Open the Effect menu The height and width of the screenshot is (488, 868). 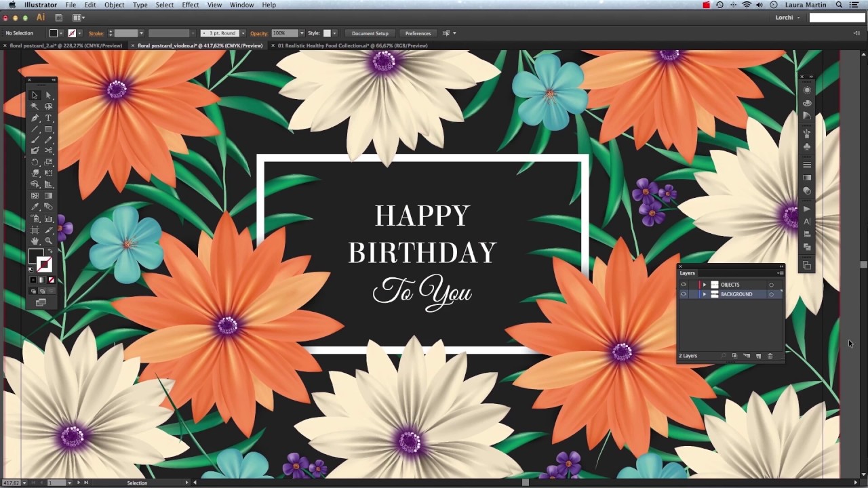tap(191, 5)
